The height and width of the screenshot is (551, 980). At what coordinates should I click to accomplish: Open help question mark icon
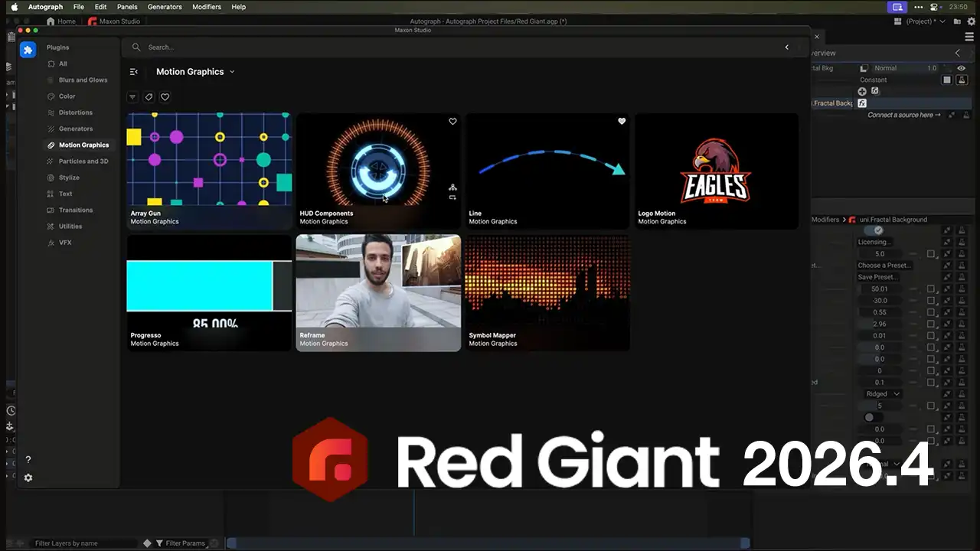click(x=28, y=460)
